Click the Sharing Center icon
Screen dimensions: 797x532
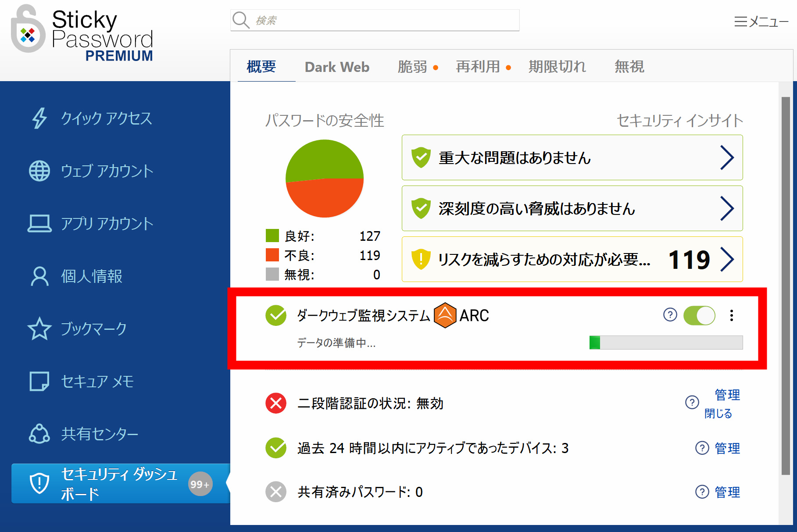[x=39, y=434]
